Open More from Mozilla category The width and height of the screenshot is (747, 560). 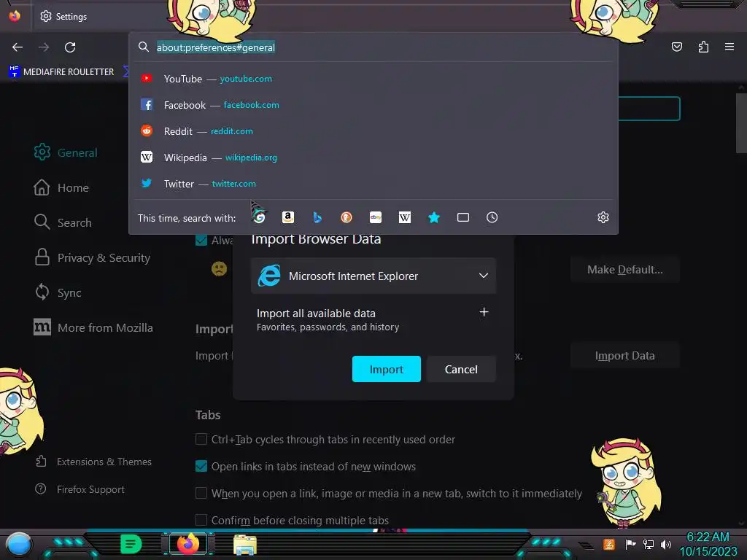(x=93, y=327)
